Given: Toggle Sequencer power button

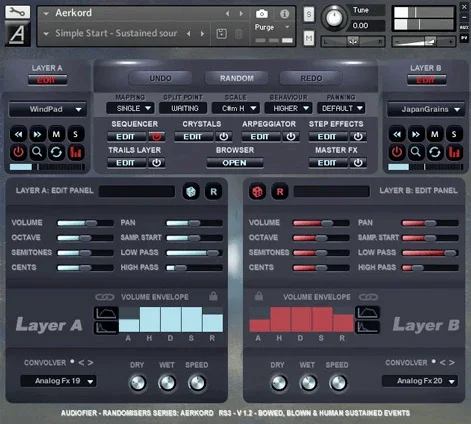Looking at the screenshot, I should [x=156, y=137].
